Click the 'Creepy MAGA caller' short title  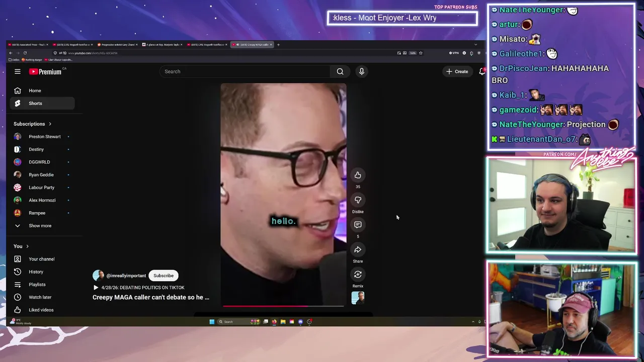(x=151, y=297)
